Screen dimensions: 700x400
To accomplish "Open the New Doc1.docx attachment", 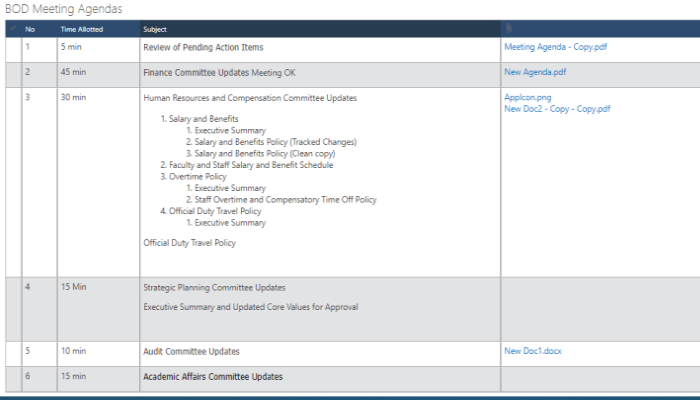I will (x=534, y=352).
